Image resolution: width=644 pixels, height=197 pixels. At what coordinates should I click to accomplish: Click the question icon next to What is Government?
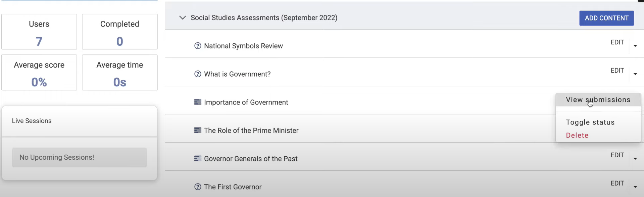pyautogui.click(x=198, y=74)
